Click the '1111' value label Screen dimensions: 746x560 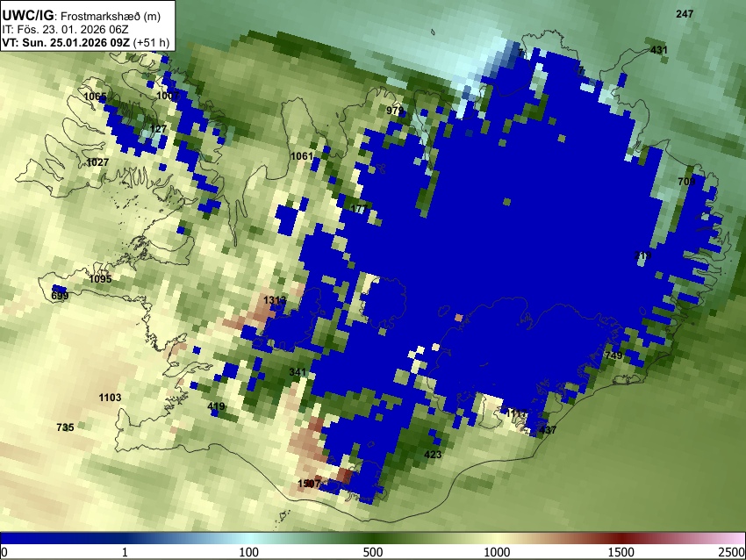(x=516, y=413)
